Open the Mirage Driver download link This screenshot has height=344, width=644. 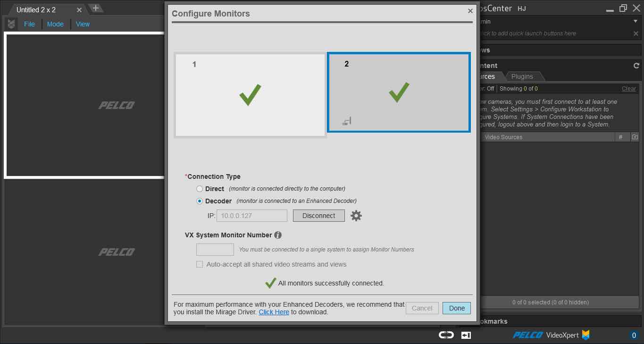(274, 312)
